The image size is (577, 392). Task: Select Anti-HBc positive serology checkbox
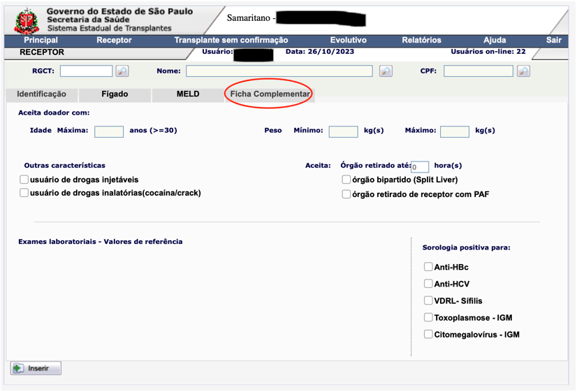pyautogui.click(x=428, y=267)
